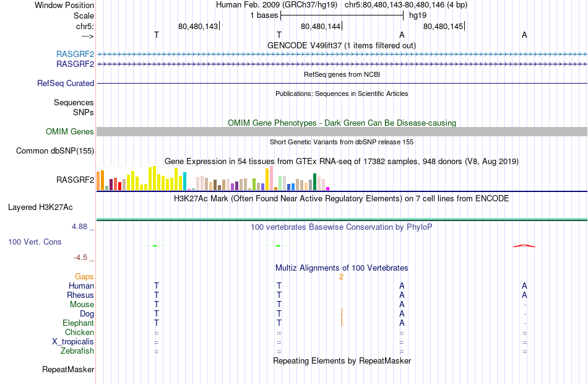Viewport: 588px width, 384px height.
Task: Click the light-blue RASGRF2 GENCODE track label
Action: click(x=75, y=54)
